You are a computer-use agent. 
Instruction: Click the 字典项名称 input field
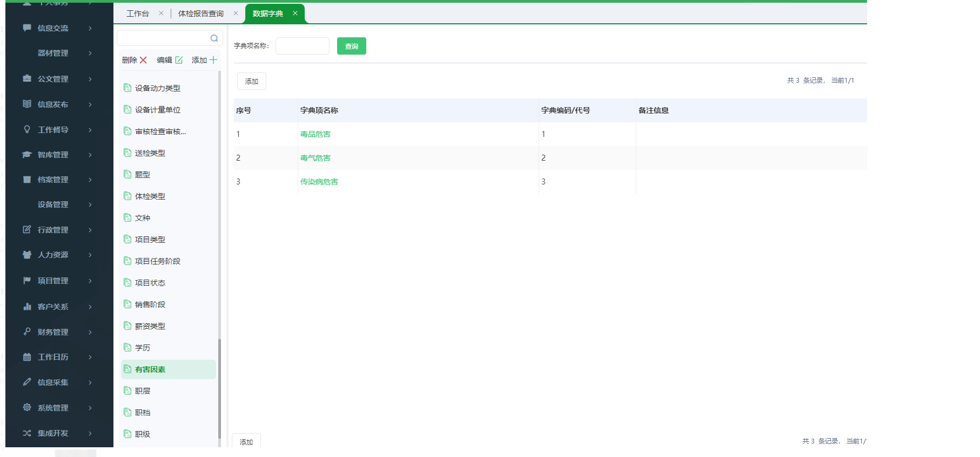[x=303, y=46]
